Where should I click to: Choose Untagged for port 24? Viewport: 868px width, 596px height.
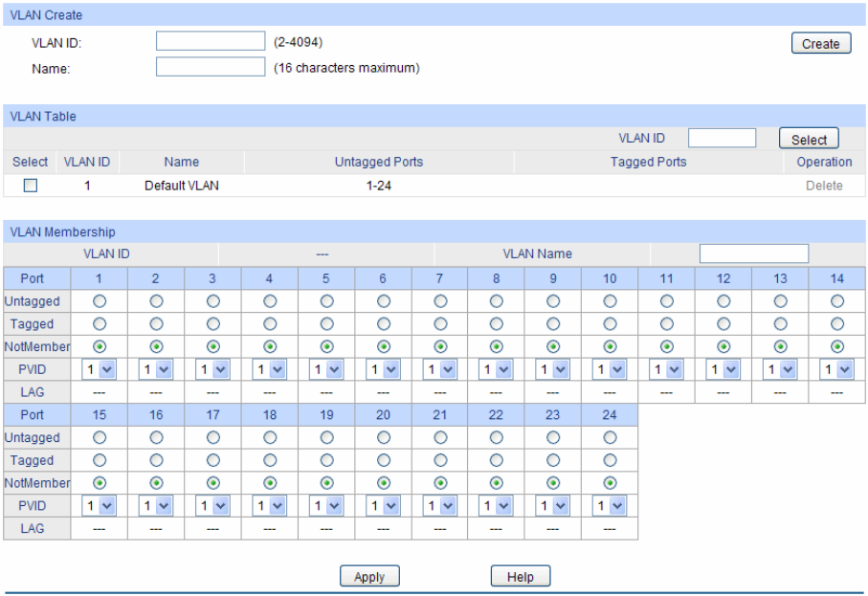[611, 438]
